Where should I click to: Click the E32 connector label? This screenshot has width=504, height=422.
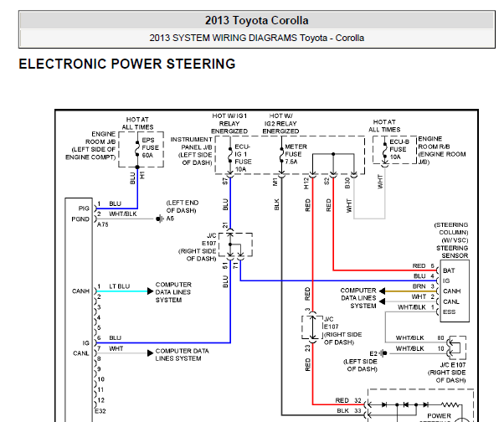[100, 411]
